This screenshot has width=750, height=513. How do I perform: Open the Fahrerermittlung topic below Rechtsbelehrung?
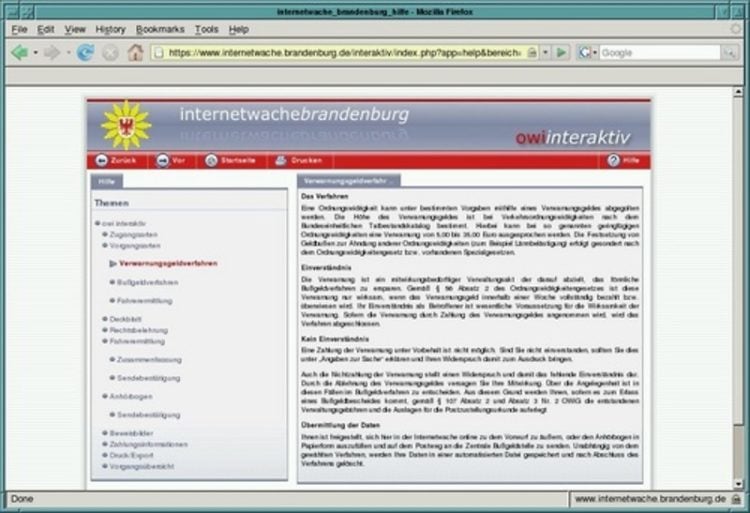[x=137, y=341]
